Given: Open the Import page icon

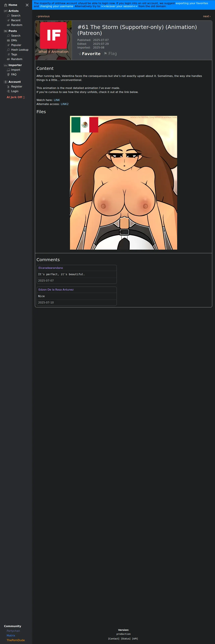Looking at the screenshot, I should click(x=8, y=70).
